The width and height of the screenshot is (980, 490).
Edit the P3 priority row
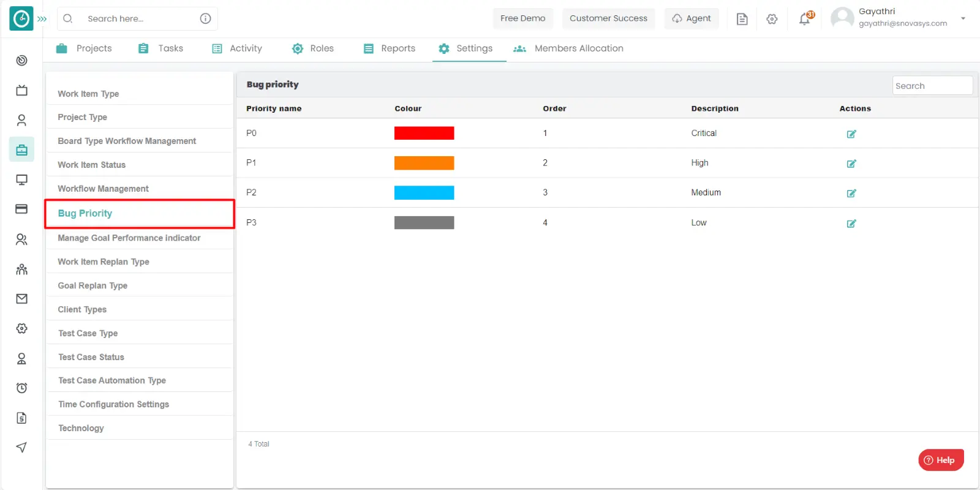[851, 223]
